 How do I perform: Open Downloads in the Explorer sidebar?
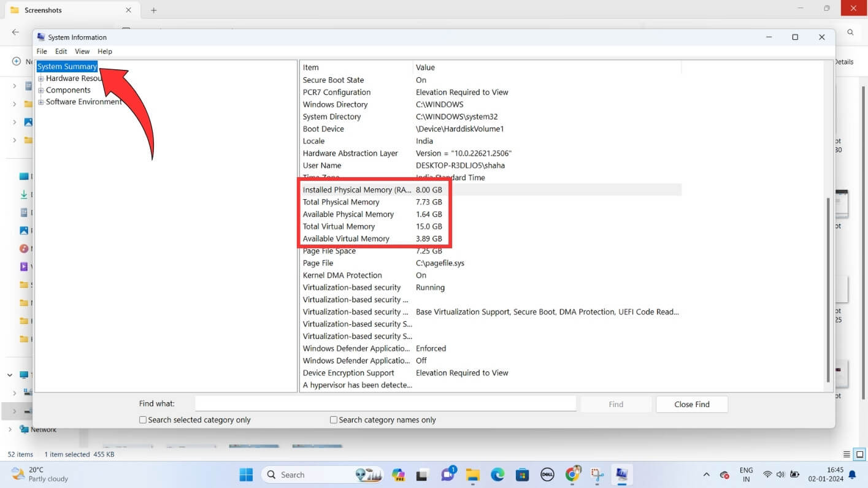[x=23, y=195]
